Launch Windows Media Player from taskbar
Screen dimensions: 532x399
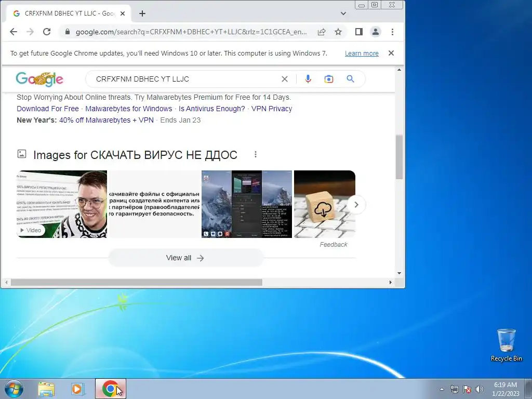[x=78, y=389]
